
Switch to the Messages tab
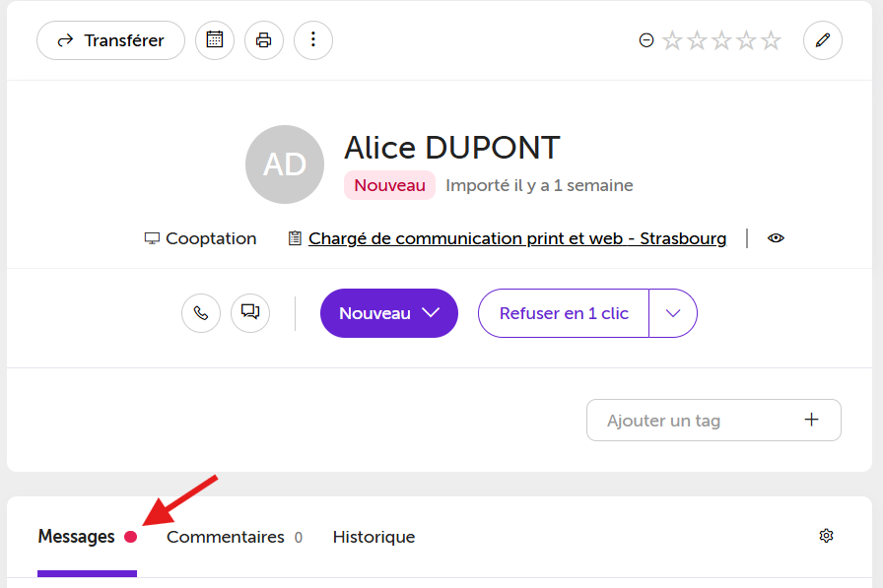pos(88,538)
